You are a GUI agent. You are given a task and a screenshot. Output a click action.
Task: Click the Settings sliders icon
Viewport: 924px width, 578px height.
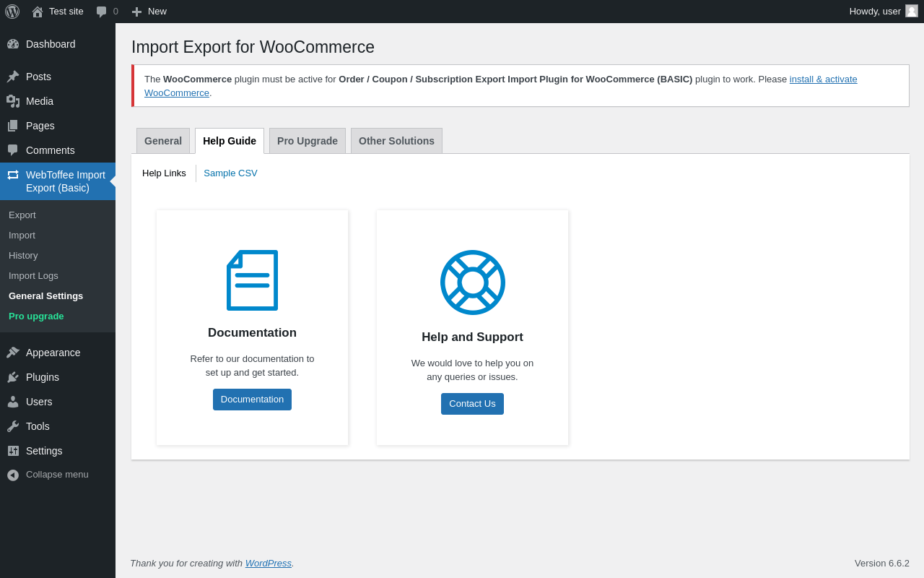[13, 451]
